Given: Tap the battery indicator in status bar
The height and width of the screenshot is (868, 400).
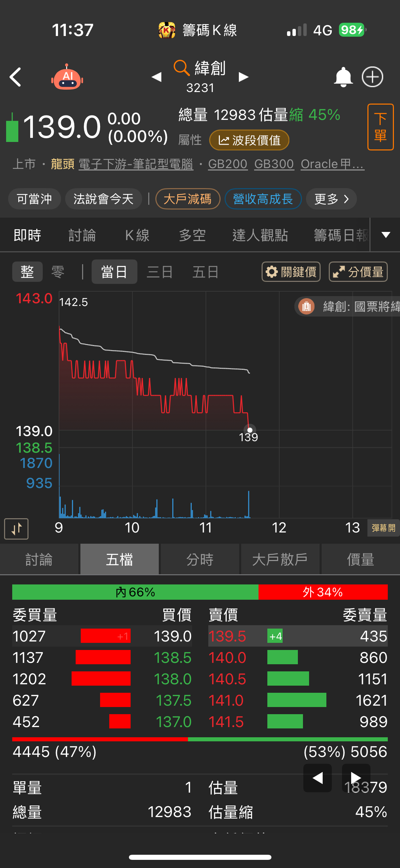Looking at the screenshot, I should [353, 30].
